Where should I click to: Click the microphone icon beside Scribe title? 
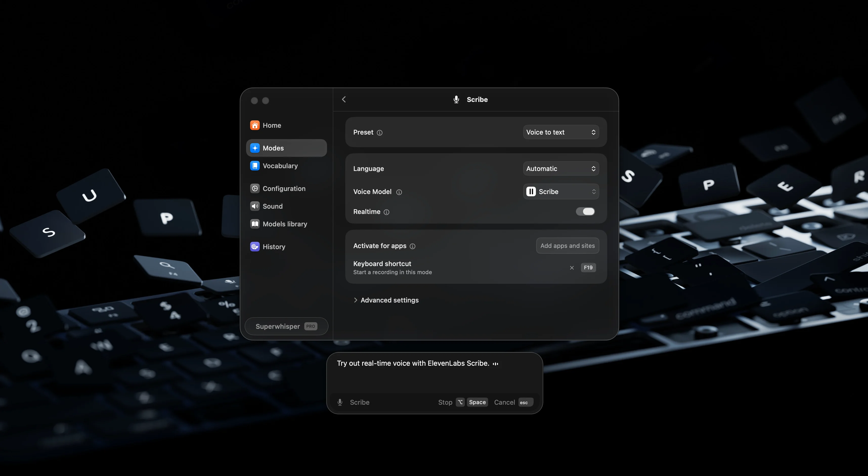(x=456, y=99)
